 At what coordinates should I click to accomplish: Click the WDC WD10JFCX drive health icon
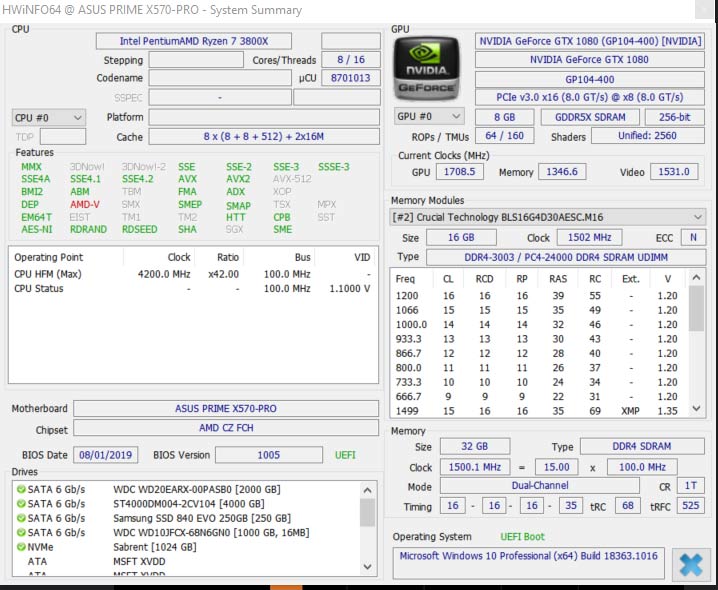point(20,534)
